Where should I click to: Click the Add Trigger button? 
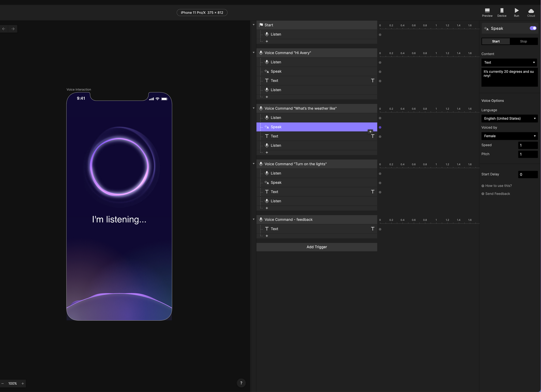coord(317,247)
